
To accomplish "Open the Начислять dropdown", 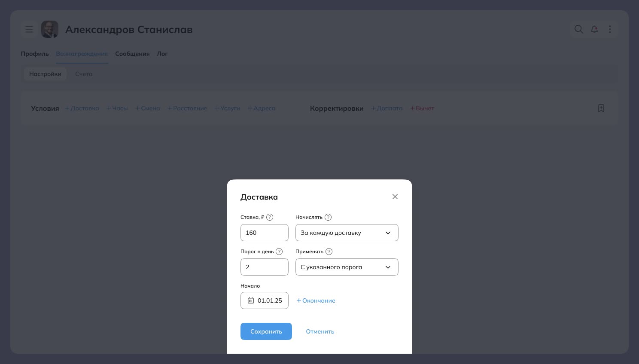I will 347,233.
